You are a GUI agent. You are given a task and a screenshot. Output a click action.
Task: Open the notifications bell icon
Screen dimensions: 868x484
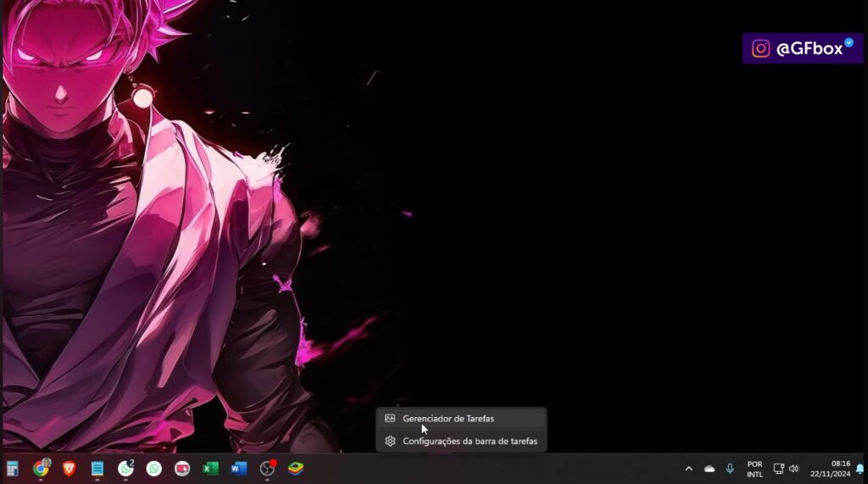click(x=860, y=469)
